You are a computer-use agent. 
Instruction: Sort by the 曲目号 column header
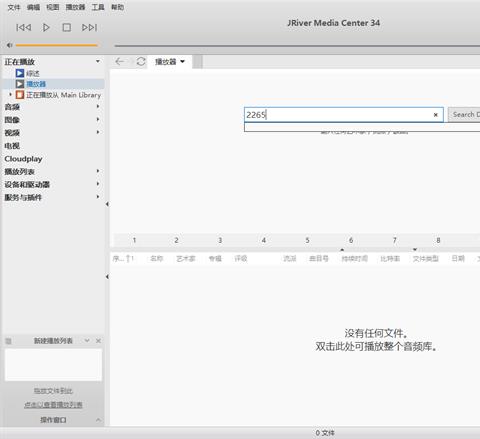click(x=319, y=259)
